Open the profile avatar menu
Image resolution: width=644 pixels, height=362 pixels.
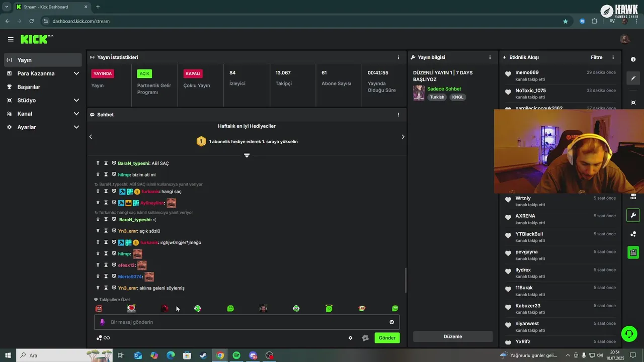[625, 39]
